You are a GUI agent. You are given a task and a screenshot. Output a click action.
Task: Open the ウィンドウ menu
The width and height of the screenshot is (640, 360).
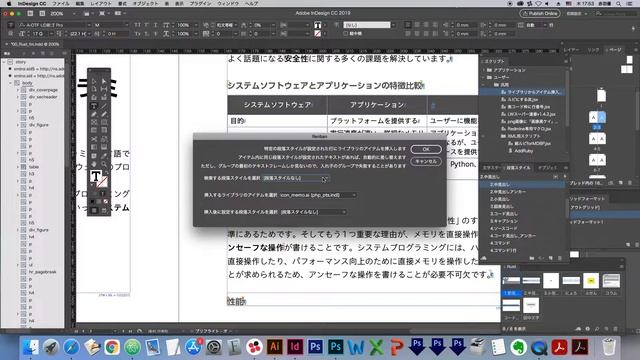click(x=228, y=4)
